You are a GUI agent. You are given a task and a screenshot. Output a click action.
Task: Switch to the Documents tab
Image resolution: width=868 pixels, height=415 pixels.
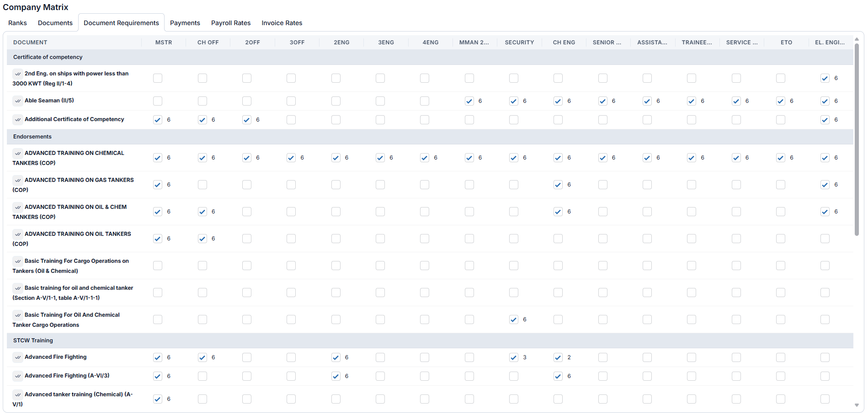pyautogui.click(x=55, y=23)
